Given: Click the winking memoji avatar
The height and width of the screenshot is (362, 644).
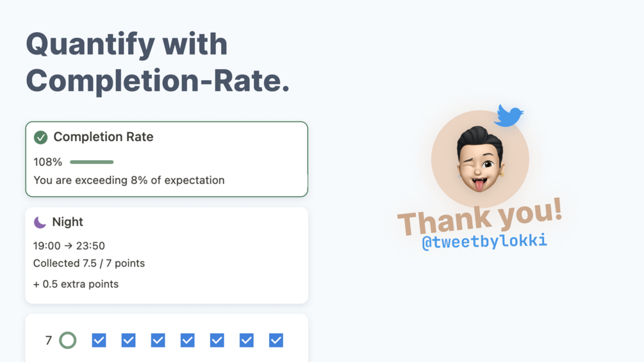Looking at the screenshot, I should pos(480,159).
